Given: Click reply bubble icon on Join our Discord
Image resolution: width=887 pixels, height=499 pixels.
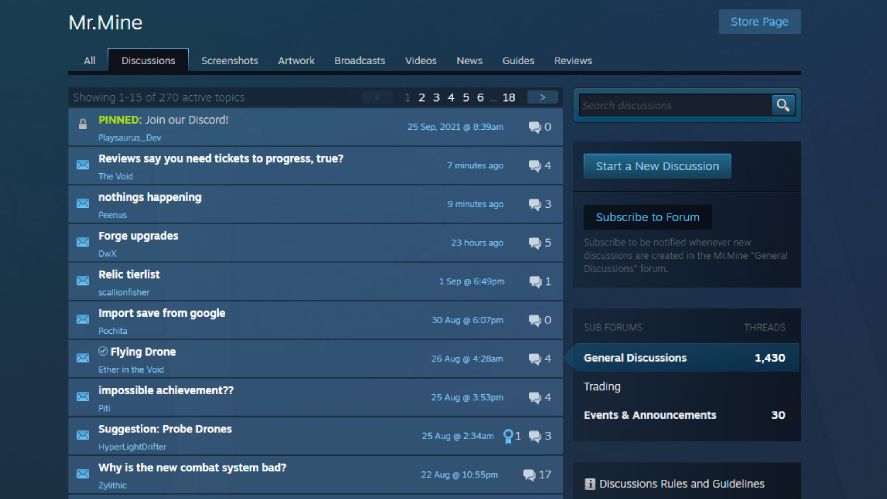Looking at the screenshot, I should click(535, 127).
